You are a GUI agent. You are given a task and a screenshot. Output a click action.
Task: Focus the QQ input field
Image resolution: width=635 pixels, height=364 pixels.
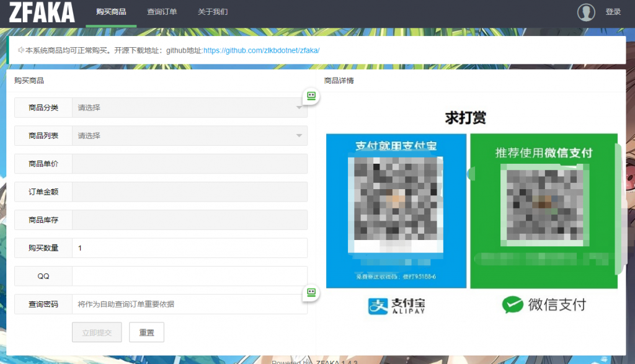pos(190,276)
